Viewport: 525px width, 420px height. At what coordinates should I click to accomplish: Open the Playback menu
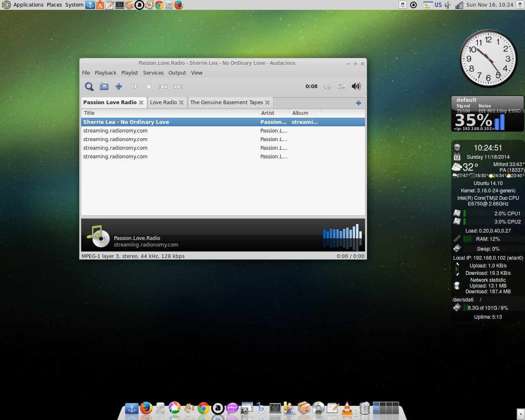105,73
